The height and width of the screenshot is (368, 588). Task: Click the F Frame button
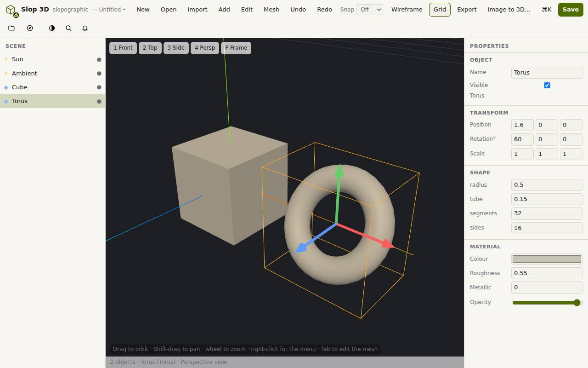point(236,48)
